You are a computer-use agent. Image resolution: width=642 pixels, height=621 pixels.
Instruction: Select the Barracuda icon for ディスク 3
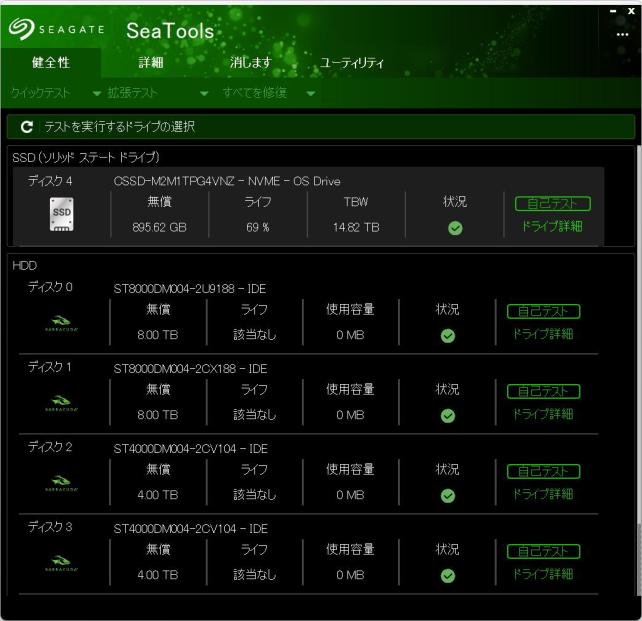point(61,563)
